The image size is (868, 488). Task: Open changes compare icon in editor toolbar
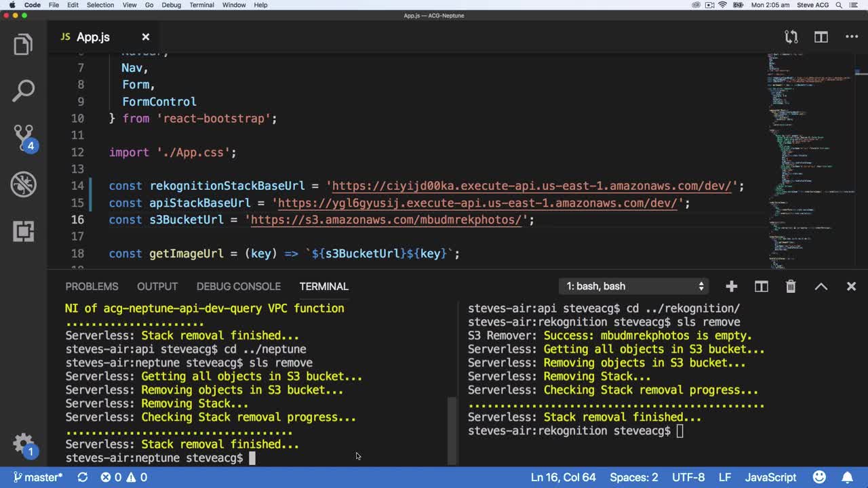(791, 37)
